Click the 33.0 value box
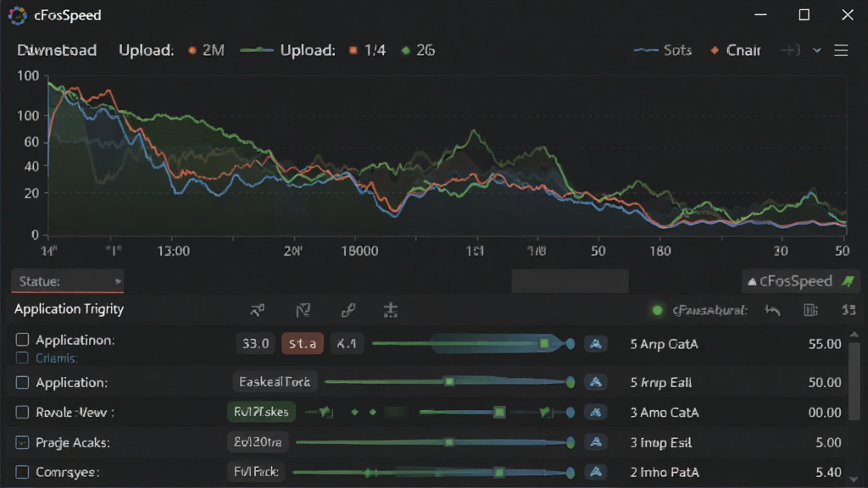The height and width of the screenshot is (488, 868). 256,344
